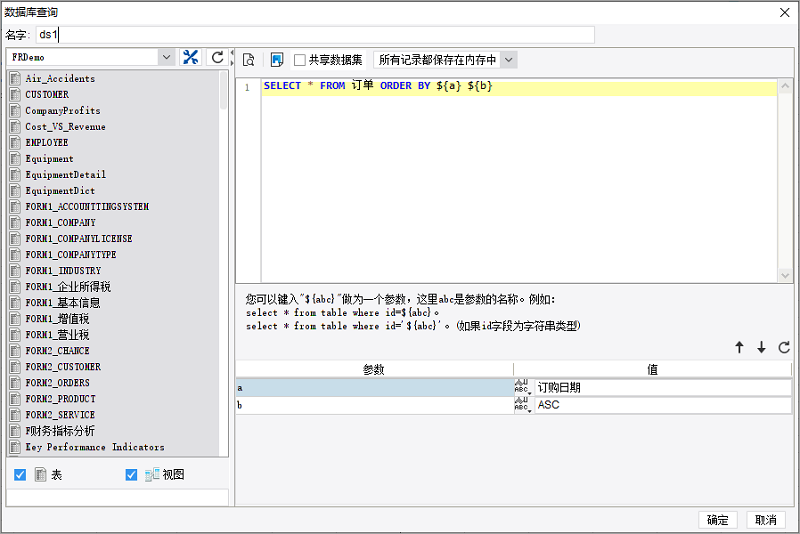Screen dimensions: 800x534
Task: Select the FORM1_营业税 table
Action: [57, 335]
